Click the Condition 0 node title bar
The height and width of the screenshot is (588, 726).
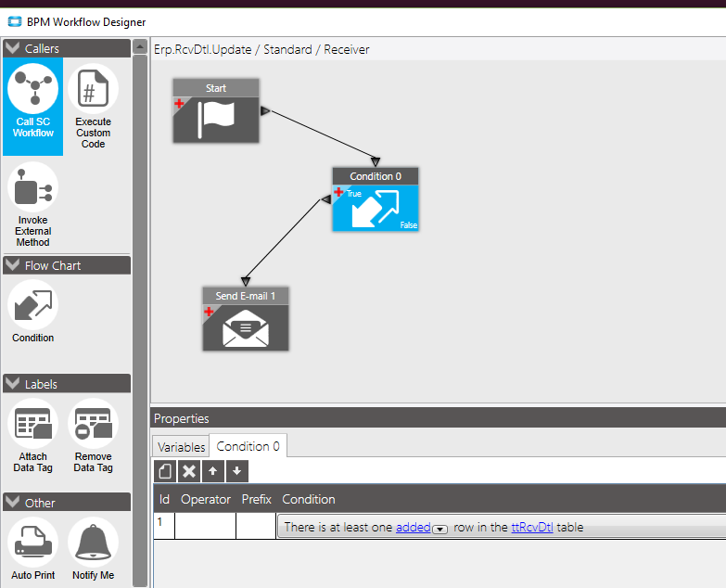click(376, 176)
